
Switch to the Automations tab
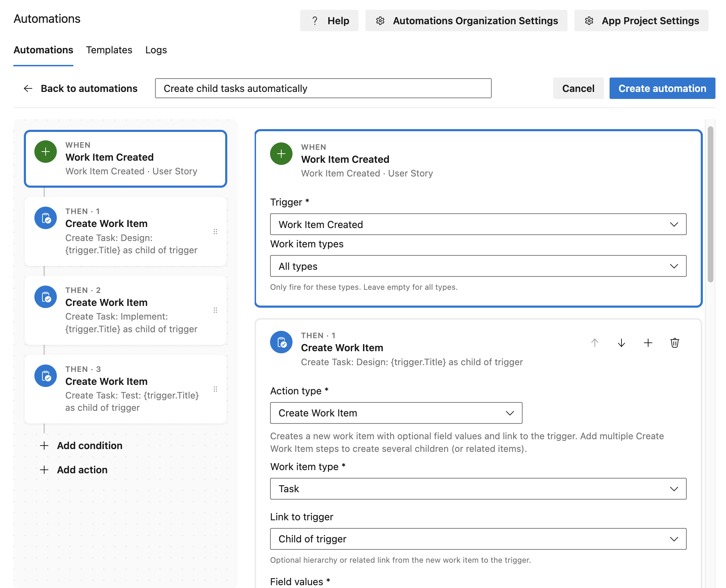(x=43, y=50)
